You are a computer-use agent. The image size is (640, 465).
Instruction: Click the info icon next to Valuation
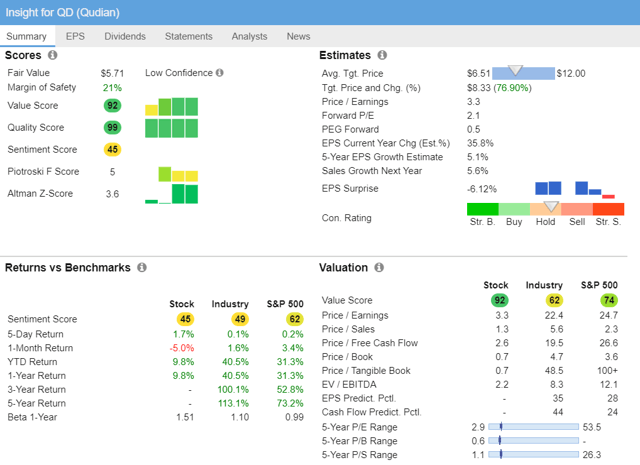point(379,267)
